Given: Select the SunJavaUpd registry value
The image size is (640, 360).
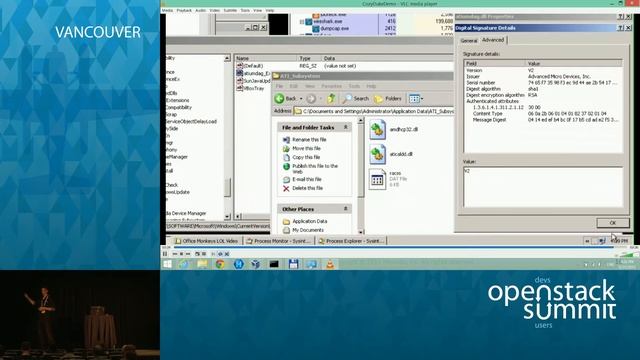Looking at the screenshot, I should point(253,81).
